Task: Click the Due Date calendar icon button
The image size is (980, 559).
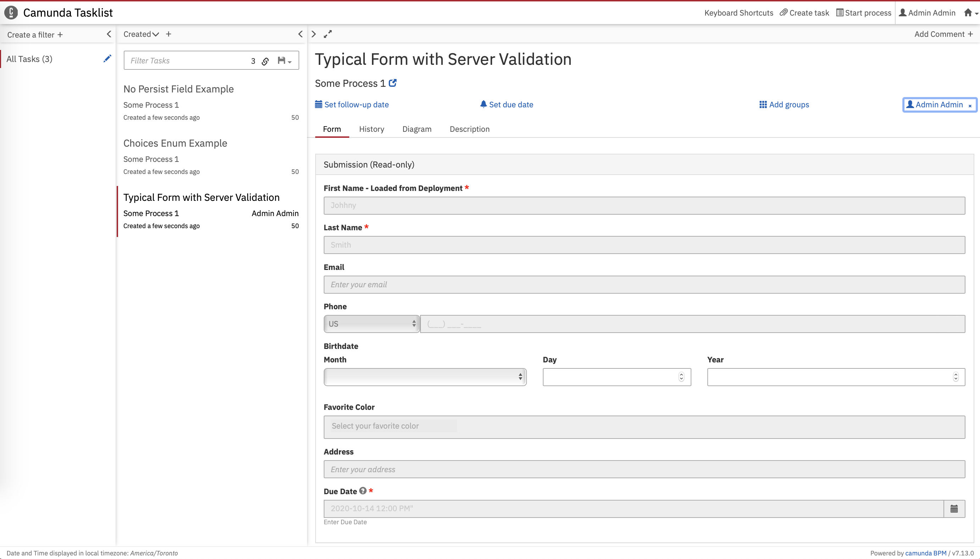Action: coord(954,509)
